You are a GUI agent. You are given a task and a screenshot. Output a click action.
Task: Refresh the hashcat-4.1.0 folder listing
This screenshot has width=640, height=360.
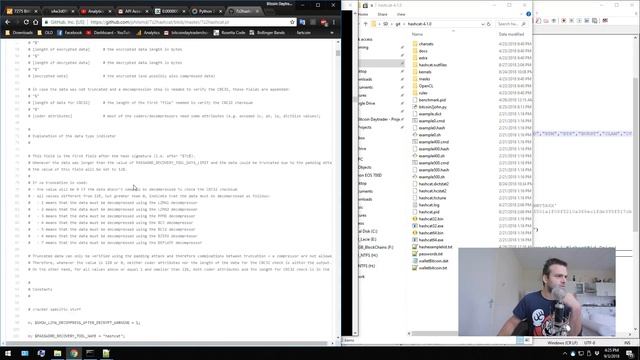[x=489, y=24]
